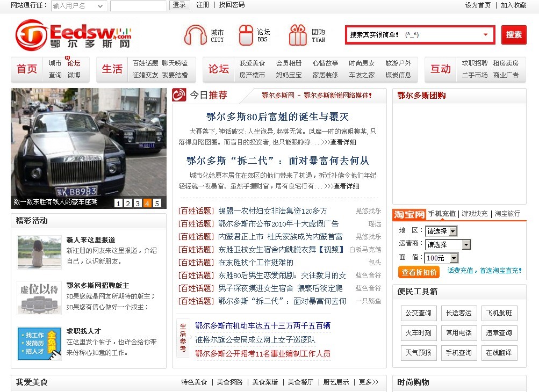Open the 地区 请选择 dropdown
Image resolution: width=539 pixels, height=392 pixels.
pos(441,231)
